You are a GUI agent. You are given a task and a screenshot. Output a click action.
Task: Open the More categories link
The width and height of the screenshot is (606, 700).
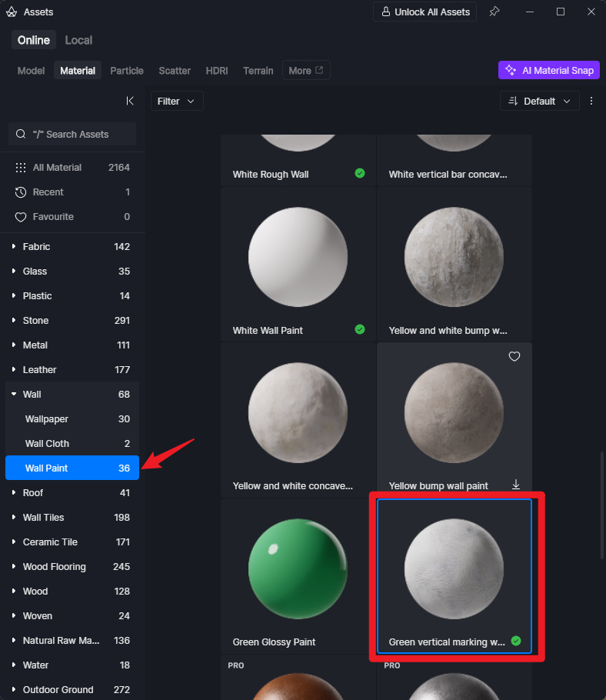click(x=305, y=70)
